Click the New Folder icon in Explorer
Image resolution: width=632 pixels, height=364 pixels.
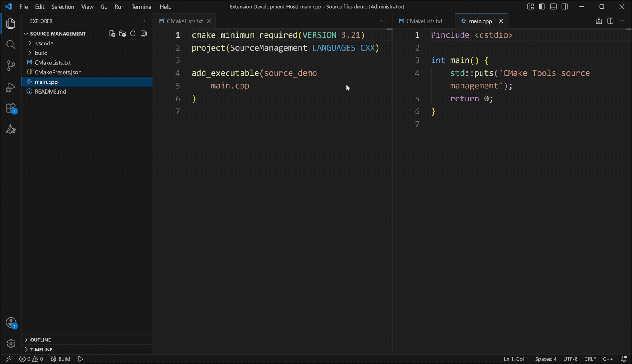pos(122,34)
